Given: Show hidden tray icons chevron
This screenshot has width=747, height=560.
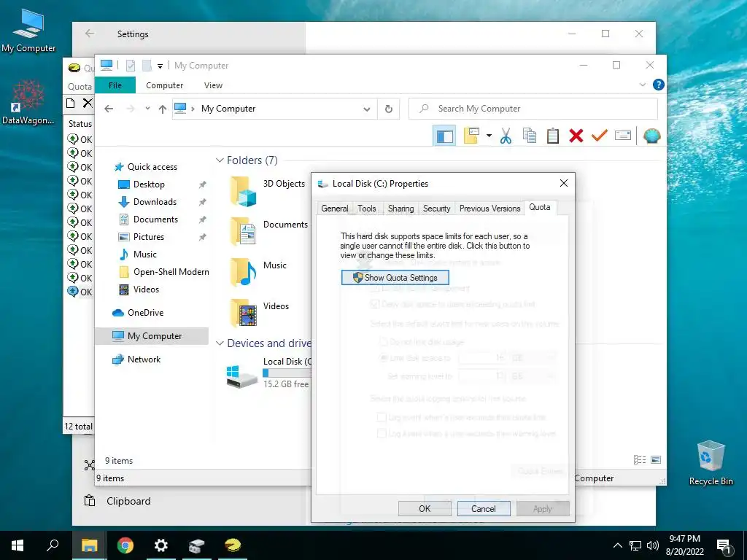Looking at the screenshot, I should coord(617,545).
